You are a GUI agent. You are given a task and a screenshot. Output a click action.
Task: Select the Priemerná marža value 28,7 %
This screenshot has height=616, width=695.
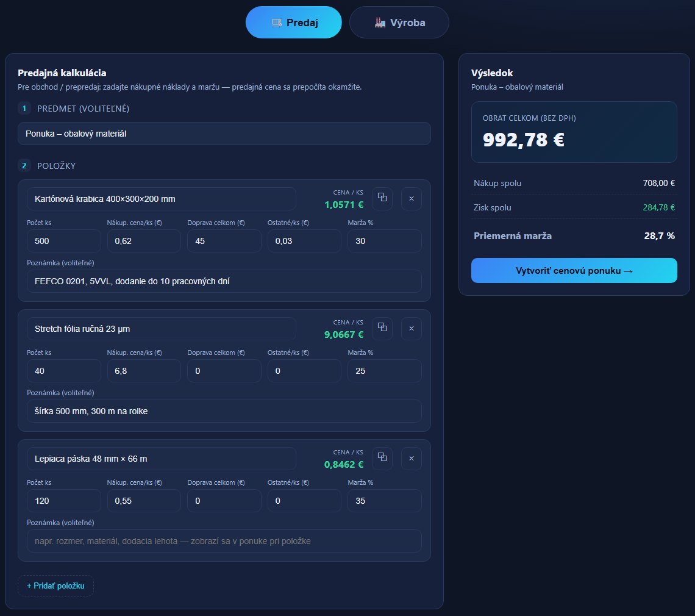[659, 236]
